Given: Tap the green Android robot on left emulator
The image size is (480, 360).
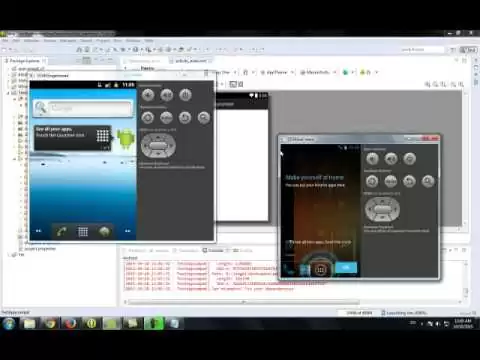Looking at the screenshot, I should [x=126, y=139].
